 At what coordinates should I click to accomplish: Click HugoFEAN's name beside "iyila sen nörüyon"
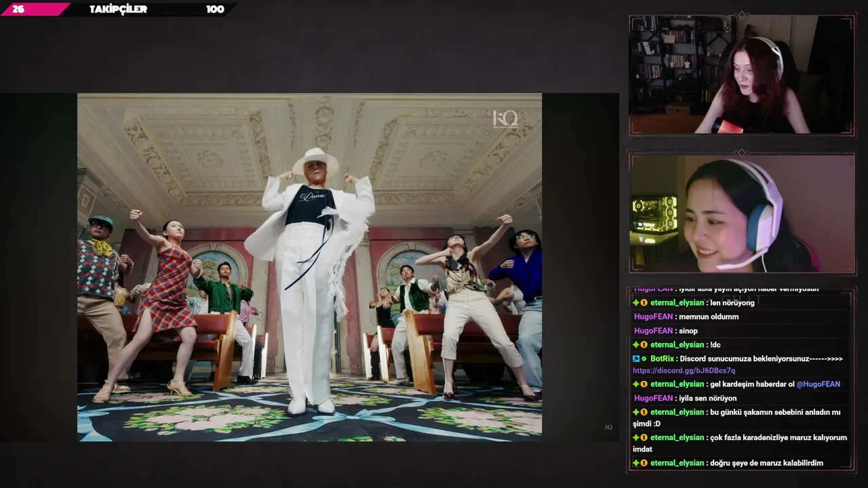653,399
